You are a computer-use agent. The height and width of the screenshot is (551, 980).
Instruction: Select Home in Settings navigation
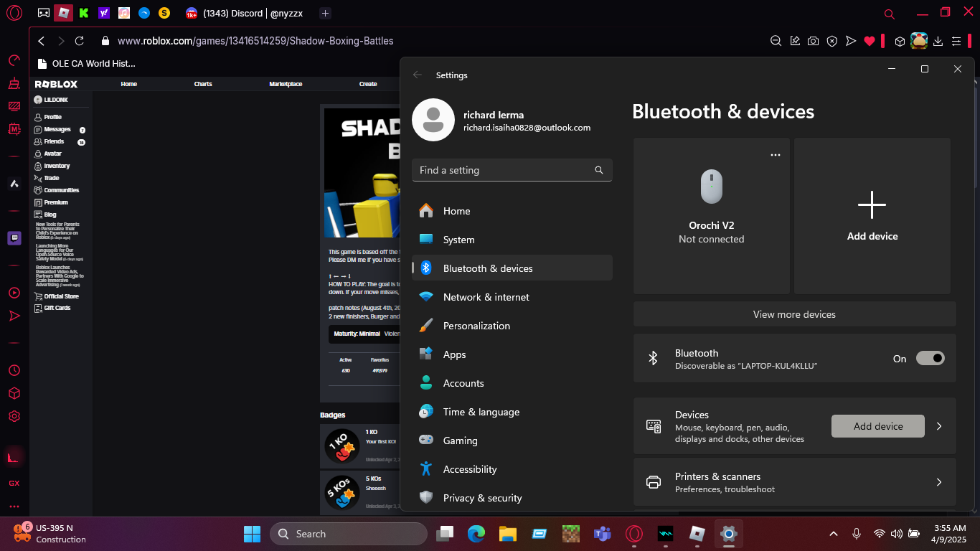tap(512, 211)
